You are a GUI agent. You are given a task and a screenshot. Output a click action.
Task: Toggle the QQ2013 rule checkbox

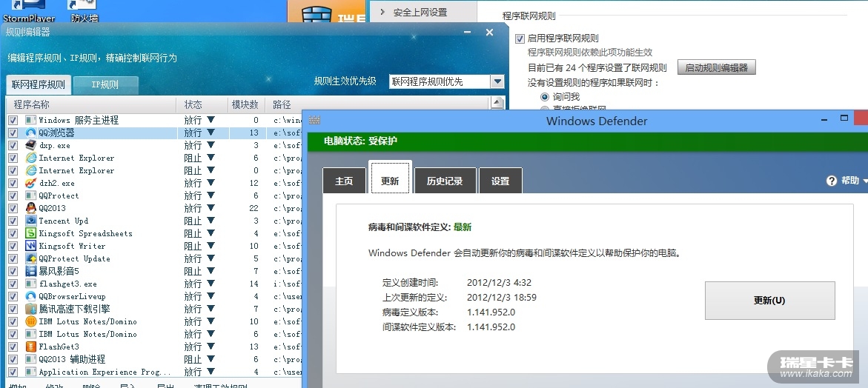(x=13, y=208)
